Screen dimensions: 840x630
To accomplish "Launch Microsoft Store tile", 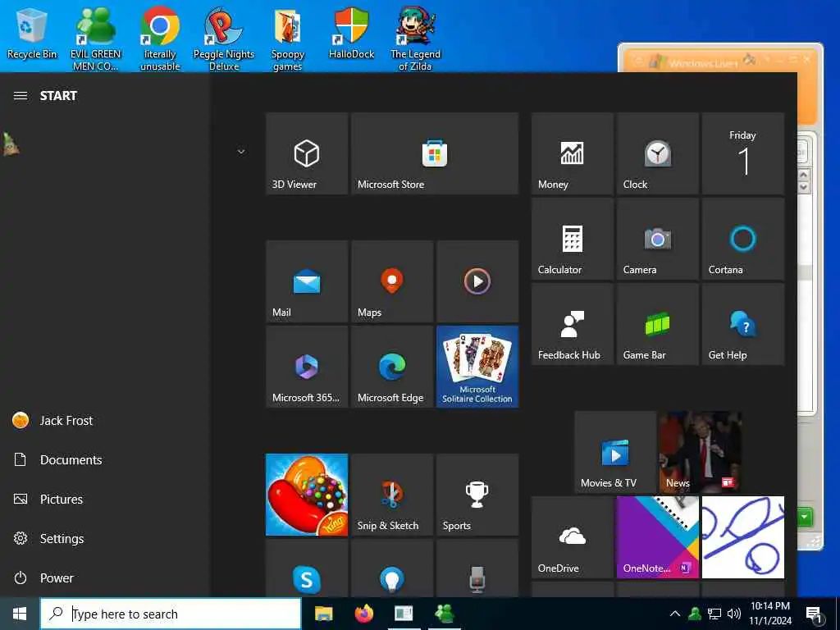I will (x=435, y=153).
